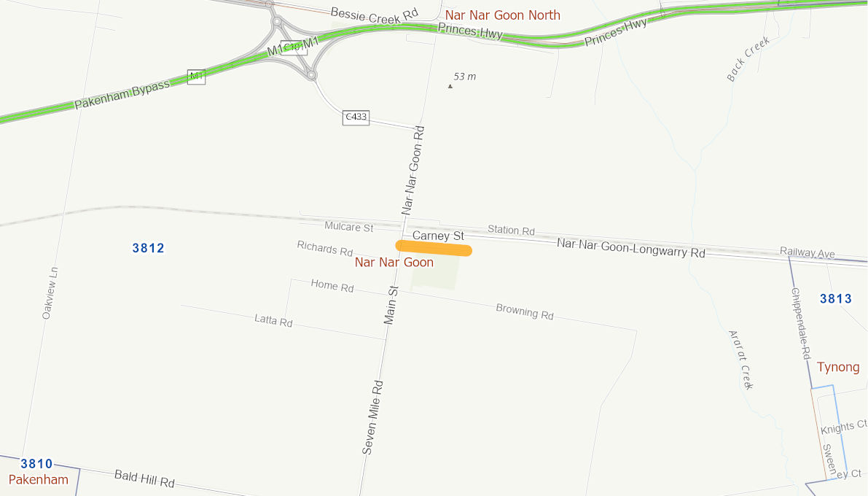868x496 pixels.
Task: Click the Bessie Creek Rd label
Action: (374, 15)
